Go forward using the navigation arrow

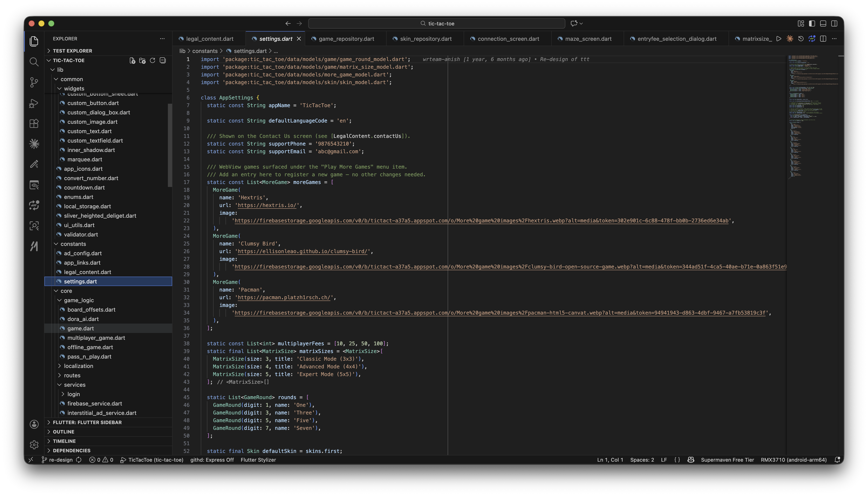[x=299, y=23]
